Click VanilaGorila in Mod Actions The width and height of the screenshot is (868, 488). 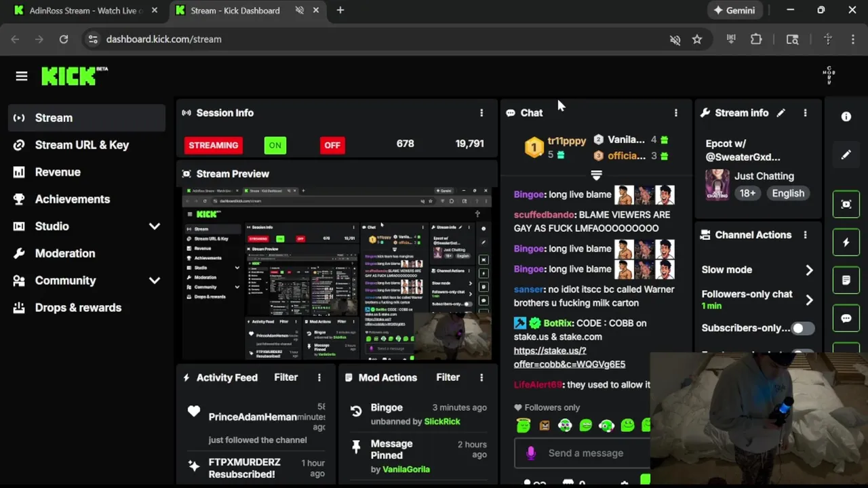[x=406, y=469]
